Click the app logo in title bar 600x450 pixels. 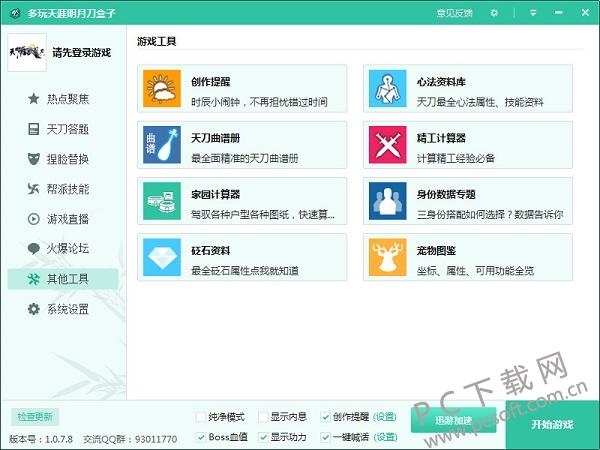15,13
